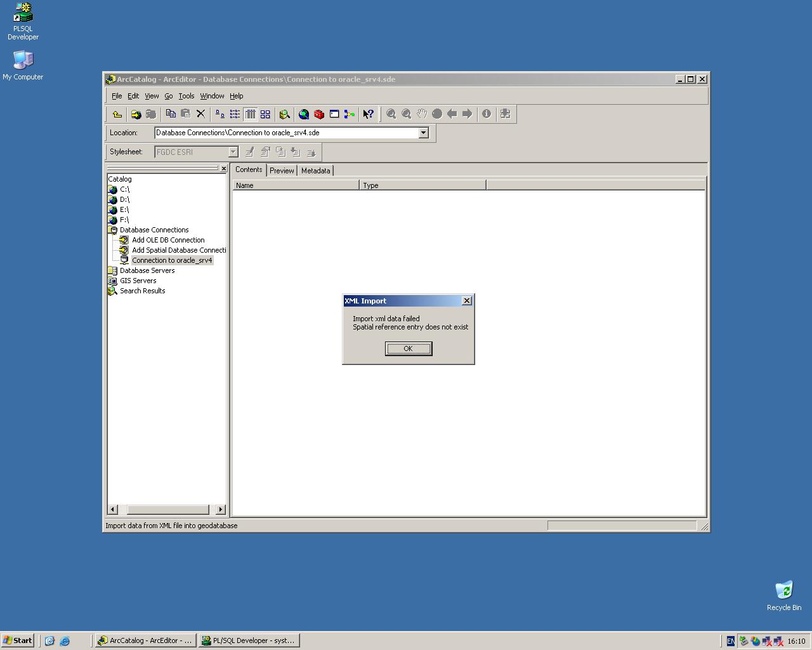The image size is (812, 650).
Task: Click the Type column header
Action: (423, 185)
